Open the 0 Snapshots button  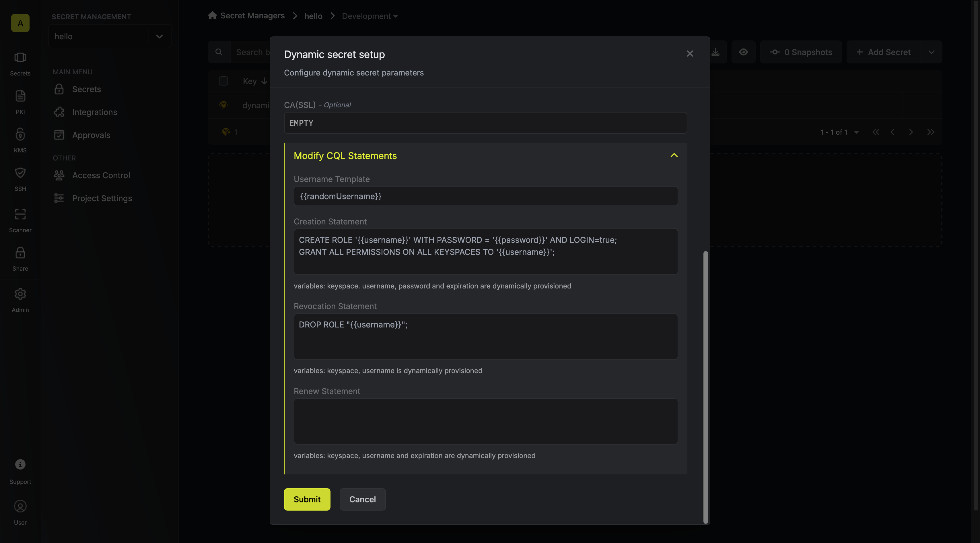pyautogui.click(x=801, y=52)
